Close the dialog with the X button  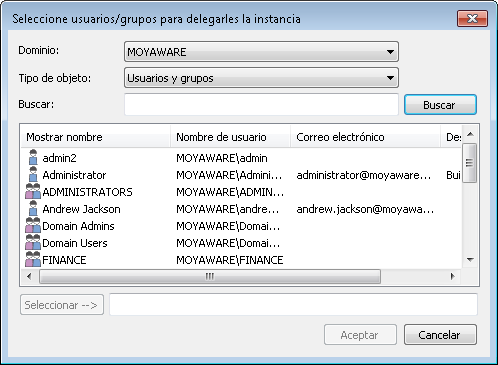[472, 18]
